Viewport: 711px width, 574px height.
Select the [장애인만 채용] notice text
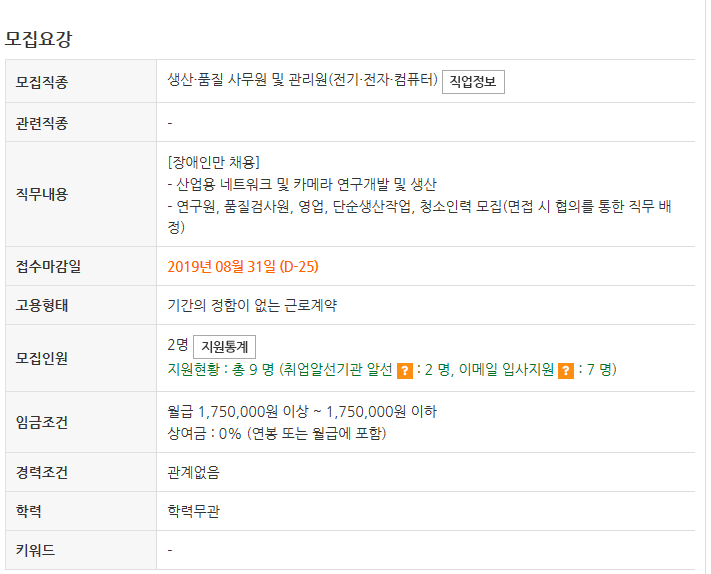tap(214, 162)
